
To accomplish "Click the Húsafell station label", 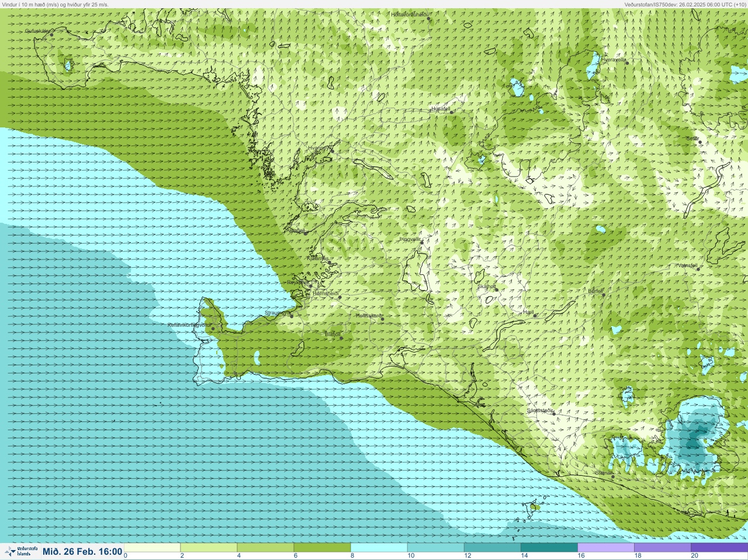I will (x=441, y=109).
